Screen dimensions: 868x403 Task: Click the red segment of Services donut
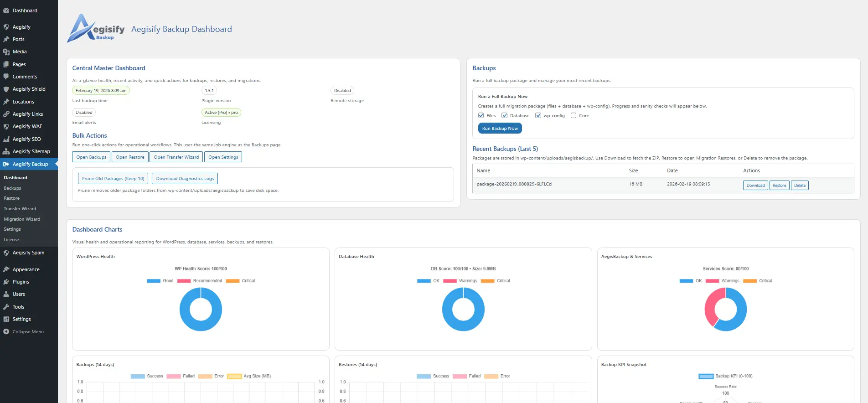click(709, 306)
